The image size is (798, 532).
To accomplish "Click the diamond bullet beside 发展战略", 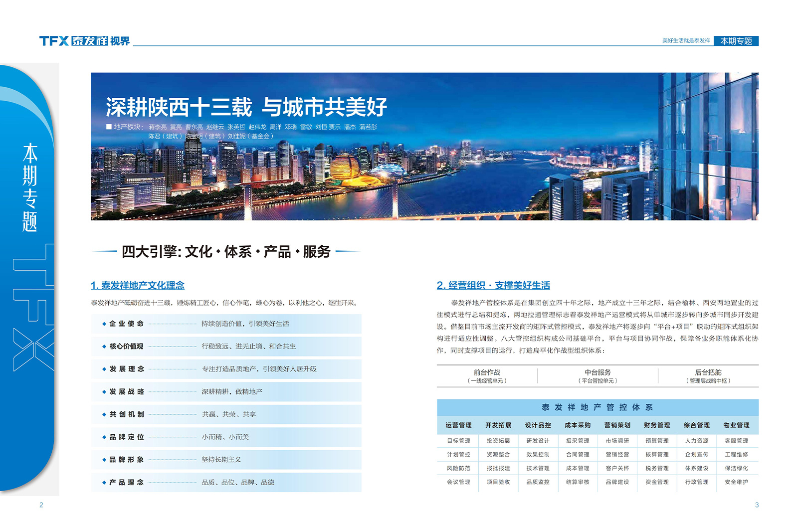I will [104, 391].
